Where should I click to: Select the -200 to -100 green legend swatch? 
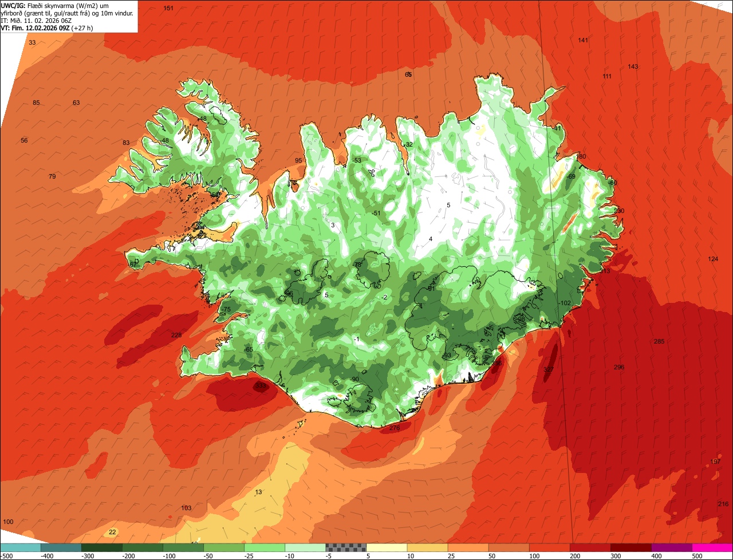point(143,547)
